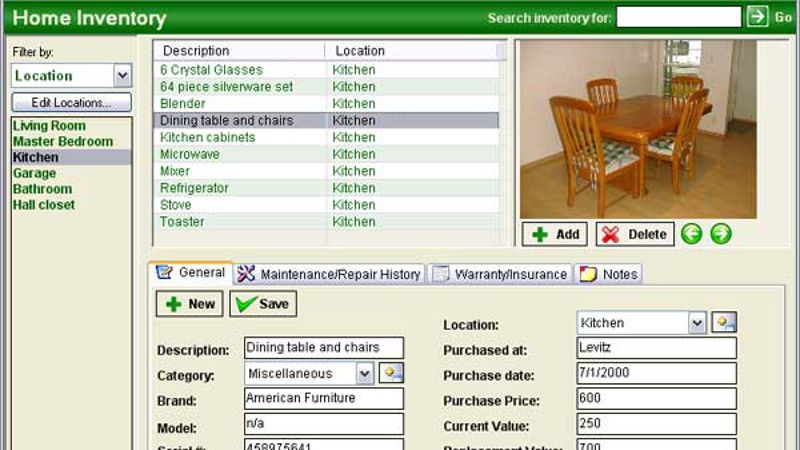Click the Purchase Price field
Image resolution: width=800 pixels, height=450 pixels.
657,398
